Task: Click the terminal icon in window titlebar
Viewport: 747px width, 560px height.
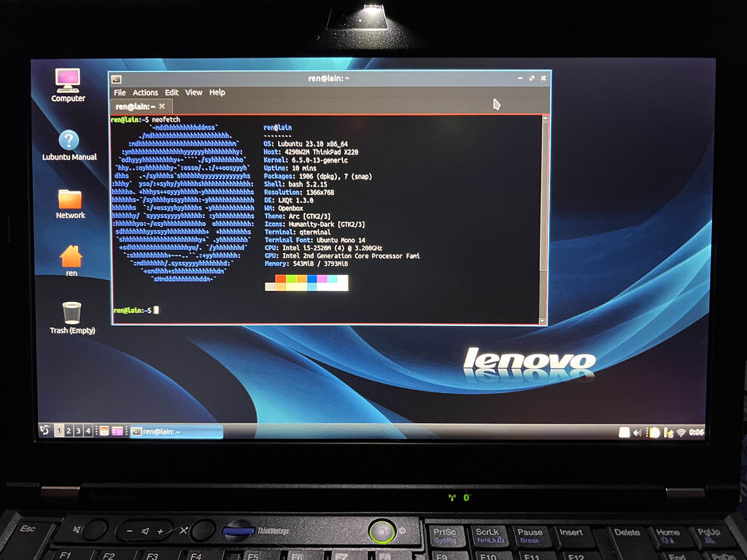Action: [116, 79]
